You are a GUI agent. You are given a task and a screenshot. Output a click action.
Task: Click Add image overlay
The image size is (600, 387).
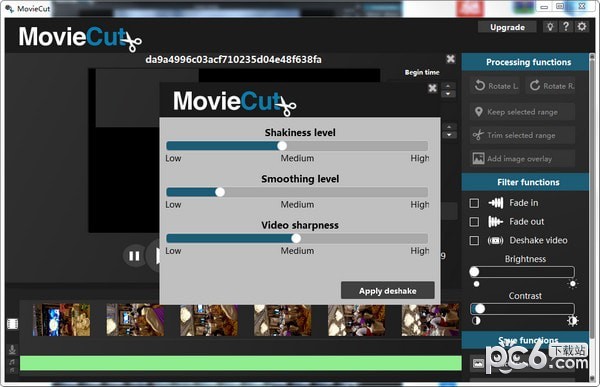[x=522, y=159]
